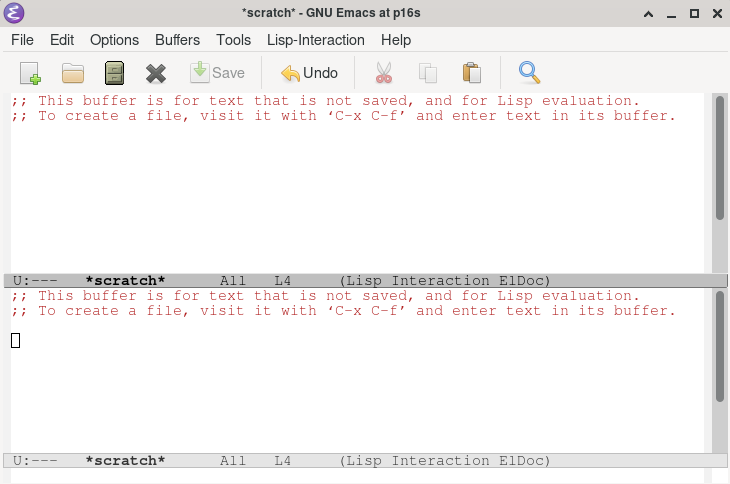Viewport: 730px width, 484px height.
Task: Click *scratch* buffer name in lower mode line
Action: (x=125, y=461)
